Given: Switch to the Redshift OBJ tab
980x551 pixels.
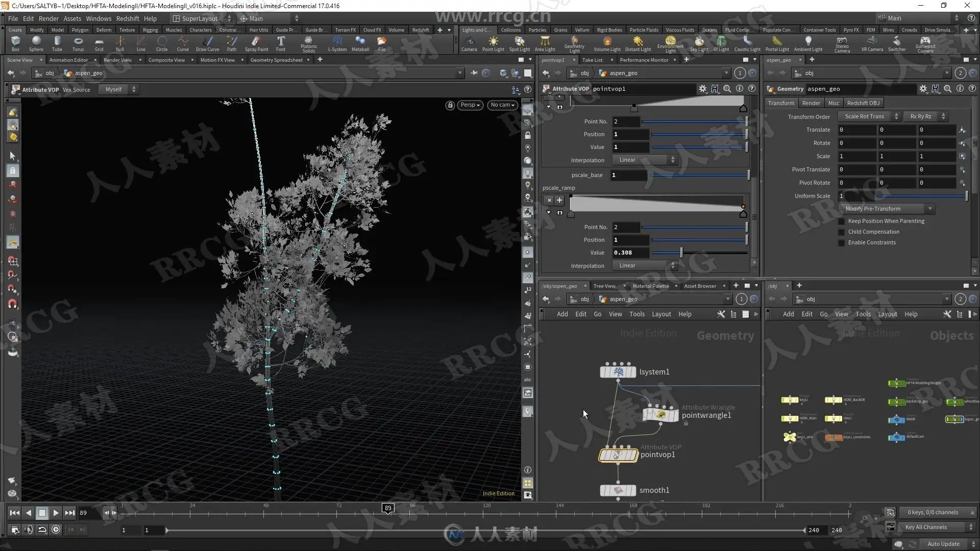Looking at the screenshot, I should [863, 103].
